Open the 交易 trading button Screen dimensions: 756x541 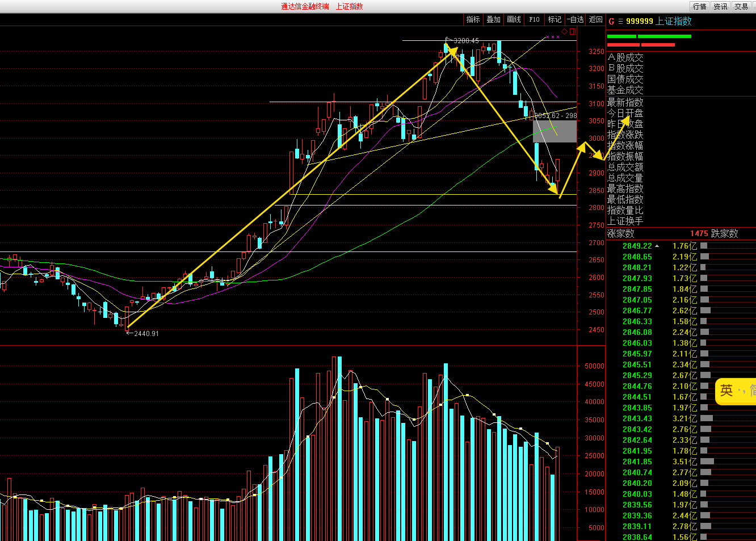pyautogui.click(x=741, y=6)
